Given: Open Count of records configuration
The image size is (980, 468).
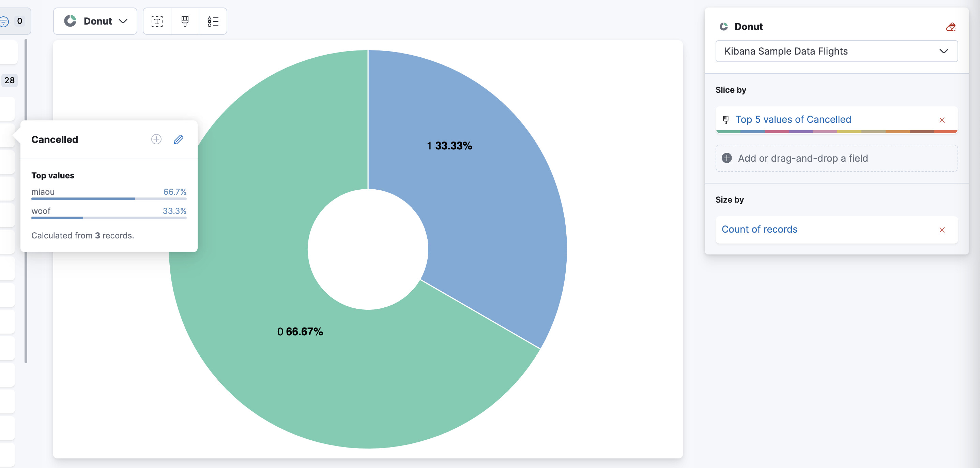Looking at the screenshot, I should (x=759, y=229).
